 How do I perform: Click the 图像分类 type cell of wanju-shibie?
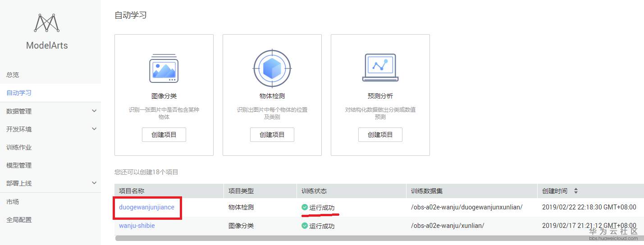pos(241,226)
